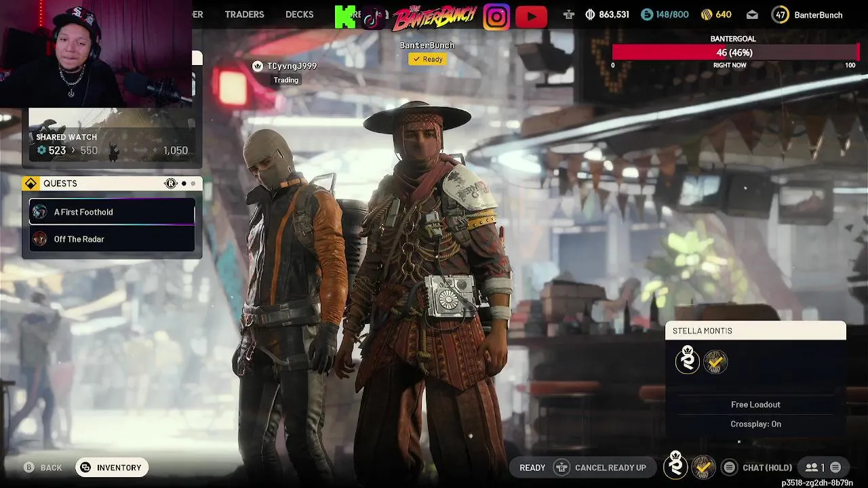Image resolution: width=868 pixels, height=488 pixels.
Task: Click Cancel Ready Up
Action: tap(600, 468)
